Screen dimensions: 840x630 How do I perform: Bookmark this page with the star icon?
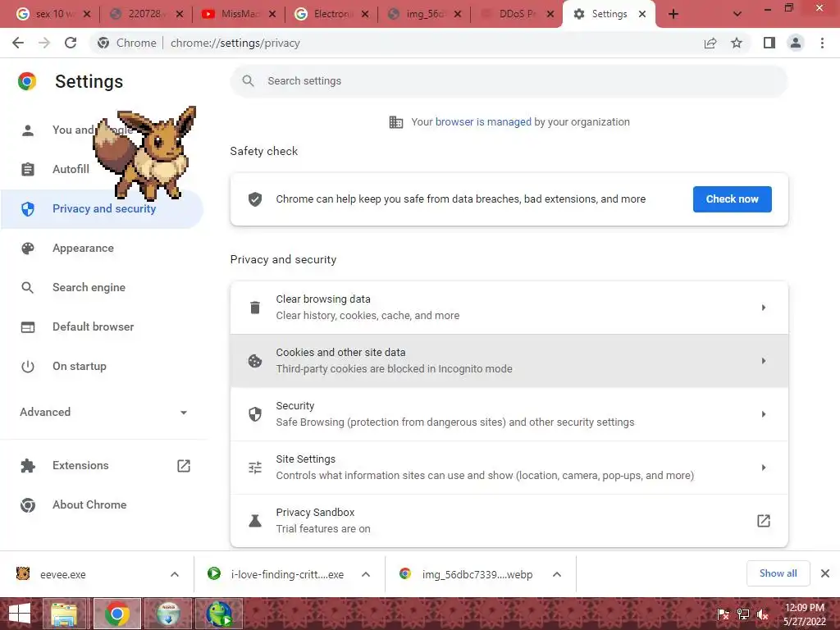(x=737, y=43)
